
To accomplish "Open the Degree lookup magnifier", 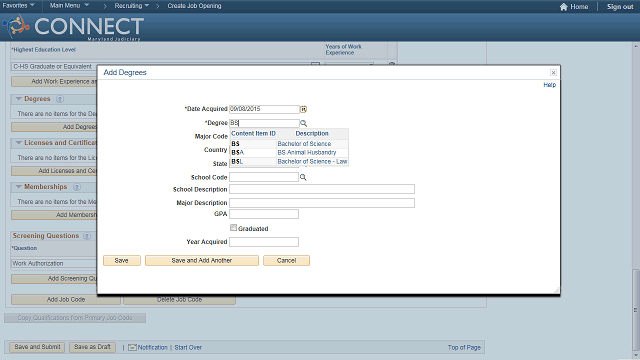I will coord(303,123).
